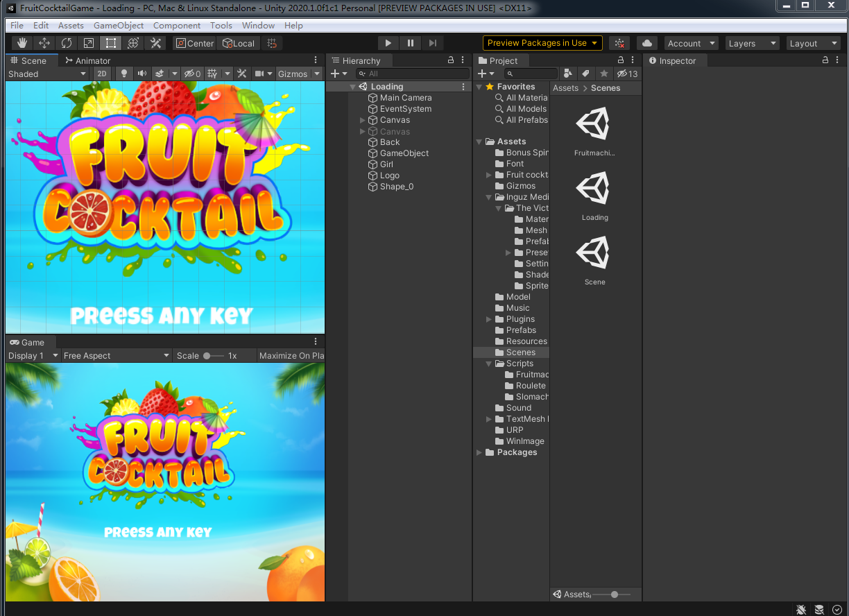Select the Scale tool

coord(88,43)
